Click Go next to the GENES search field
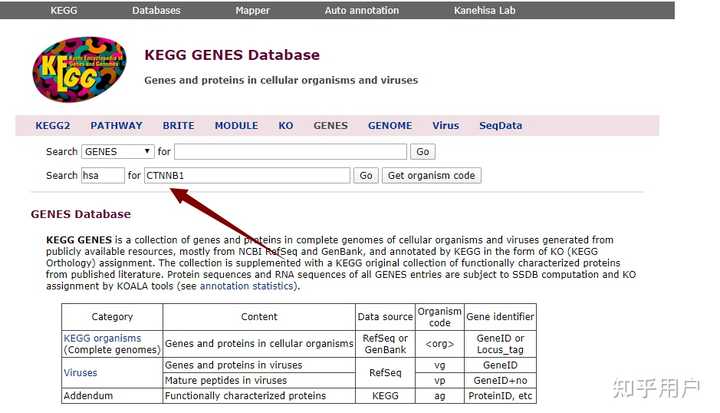The height and width of the screenshot is (413, 720). (x=422, y=152)
